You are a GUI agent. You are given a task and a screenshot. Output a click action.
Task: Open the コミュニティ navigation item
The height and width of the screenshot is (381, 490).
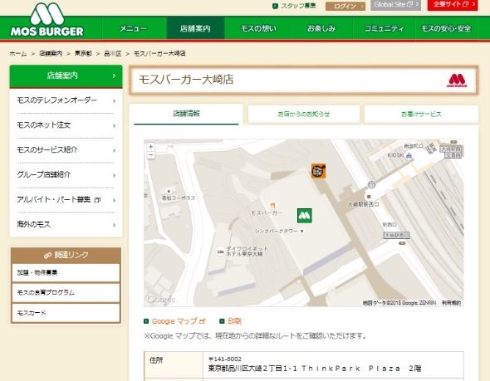point(384,29)
